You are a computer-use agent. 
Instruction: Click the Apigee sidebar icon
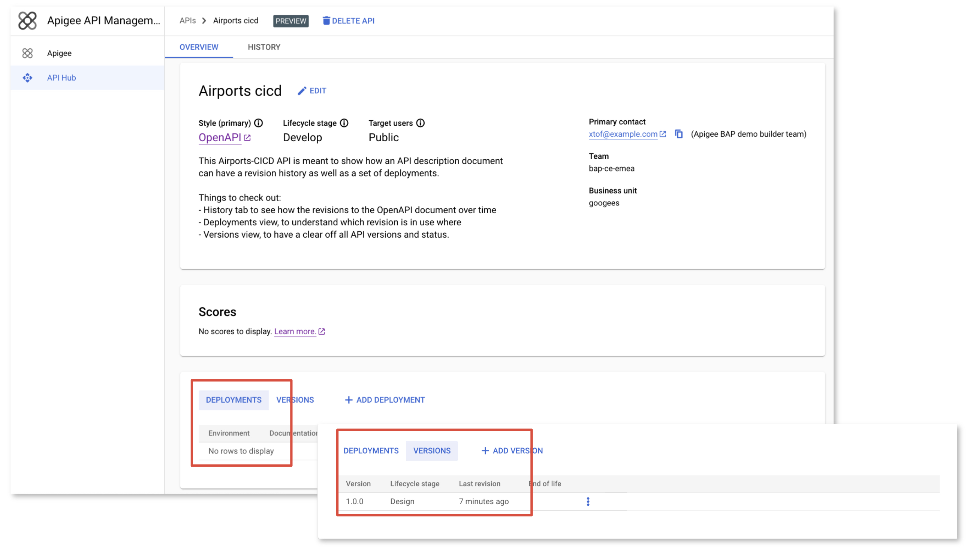pyautogui.click(x=27, y=53)
